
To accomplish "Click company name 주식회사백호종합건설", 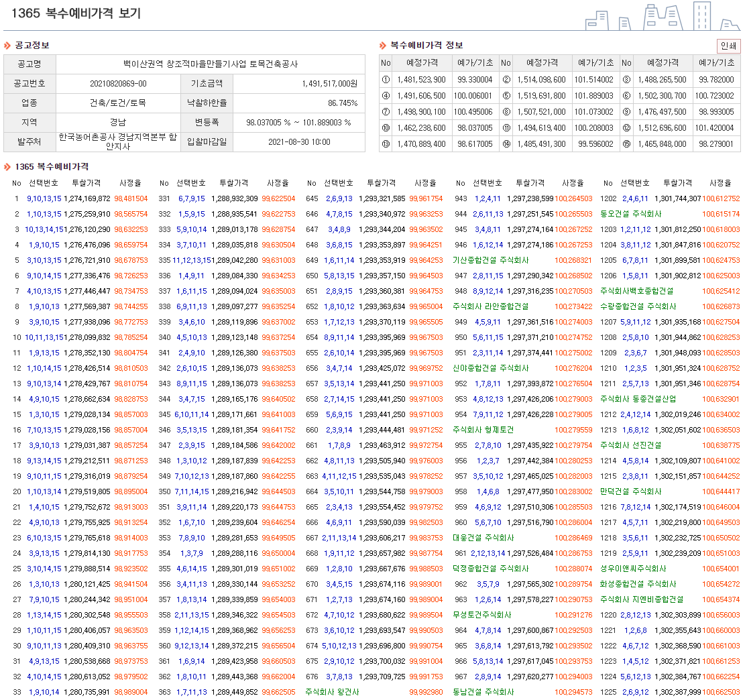I will point(636,291).
